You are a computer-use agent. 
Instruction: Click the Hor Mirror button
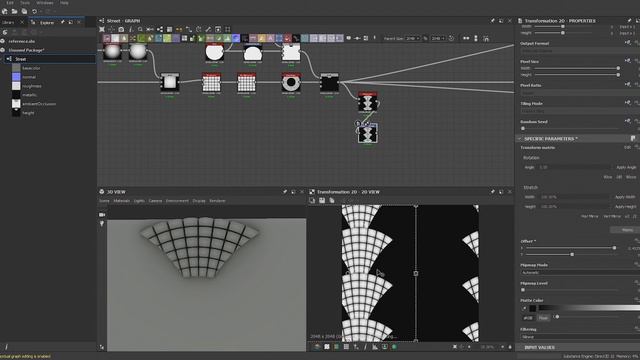589,216
